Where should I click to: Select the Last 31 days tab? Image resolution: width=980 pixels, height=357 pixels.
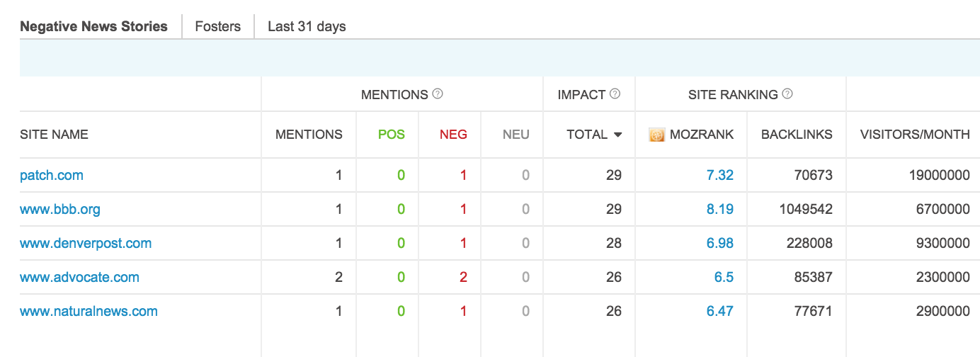tap(307, 27)
